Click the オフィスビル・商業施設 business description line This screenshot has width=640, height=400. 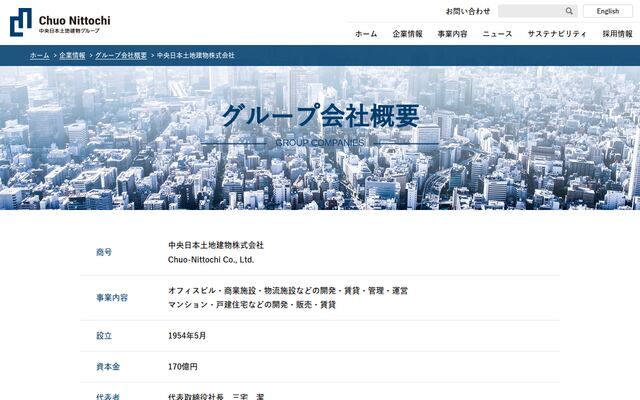click(288, 291)
